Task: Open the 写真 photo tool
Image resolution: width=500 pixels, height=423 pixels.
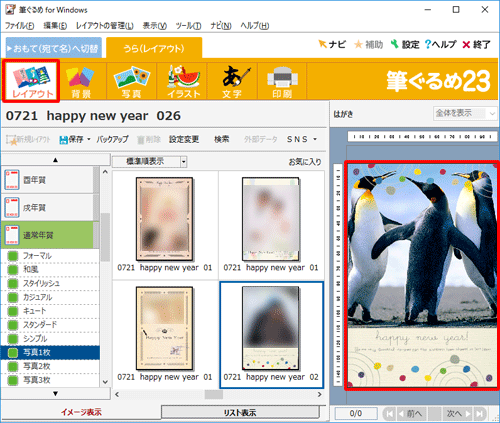Action: [132, 82]
